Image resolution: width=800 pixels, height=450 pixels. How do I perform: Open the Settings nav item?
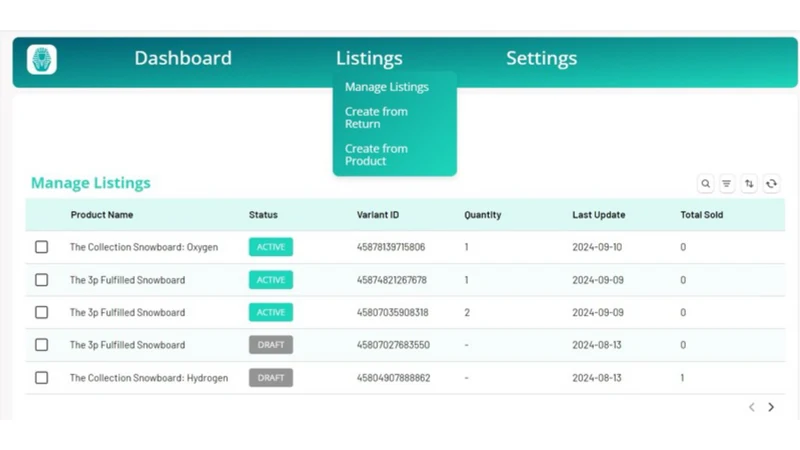(541, 58)
